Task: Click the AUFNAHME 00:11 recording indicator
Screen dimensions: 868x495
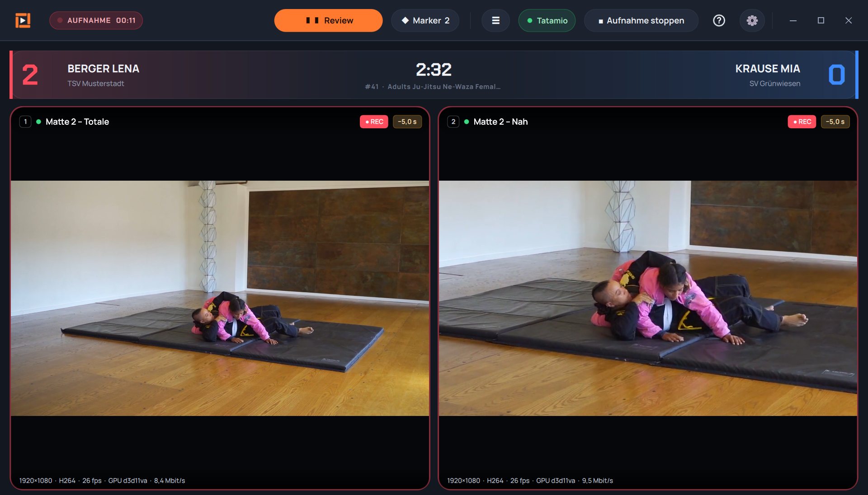Action: point(96,20)
